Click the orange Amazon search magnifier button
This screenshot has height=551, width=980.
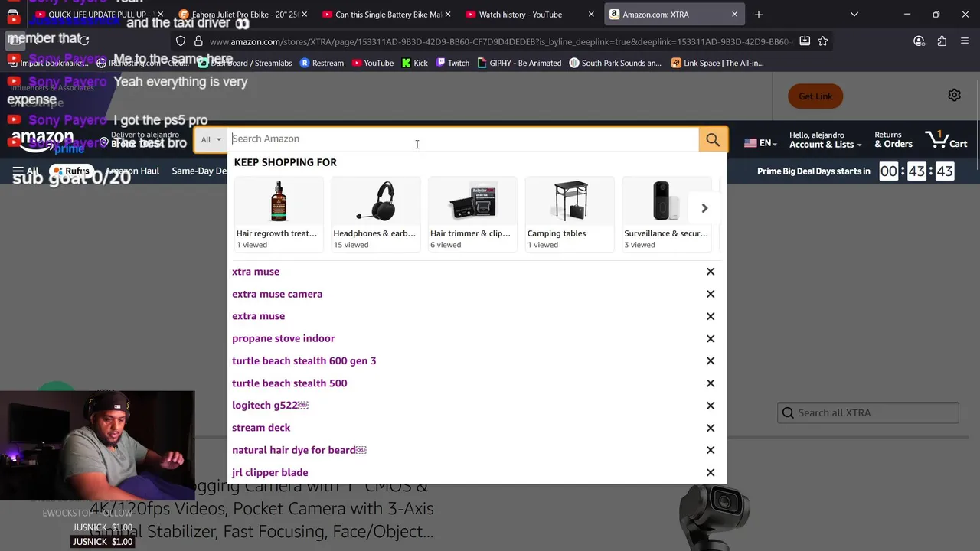point(713,139)
